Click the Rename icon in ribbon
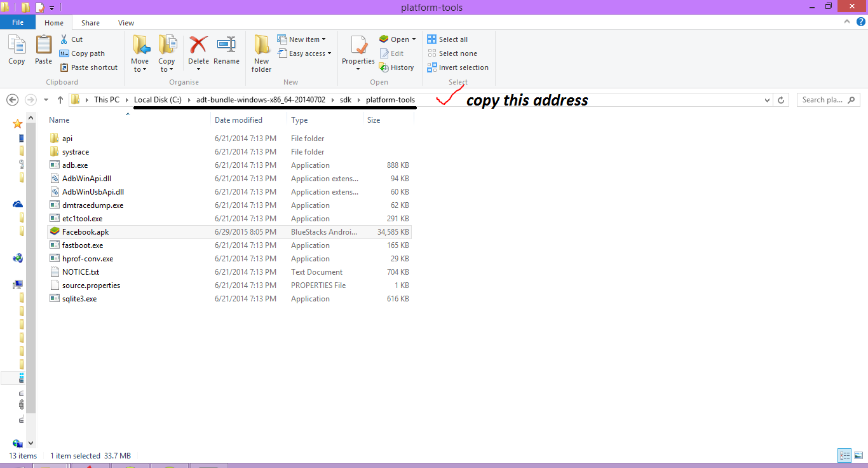This screenshot has width=868, height=468. click(226, 46)
